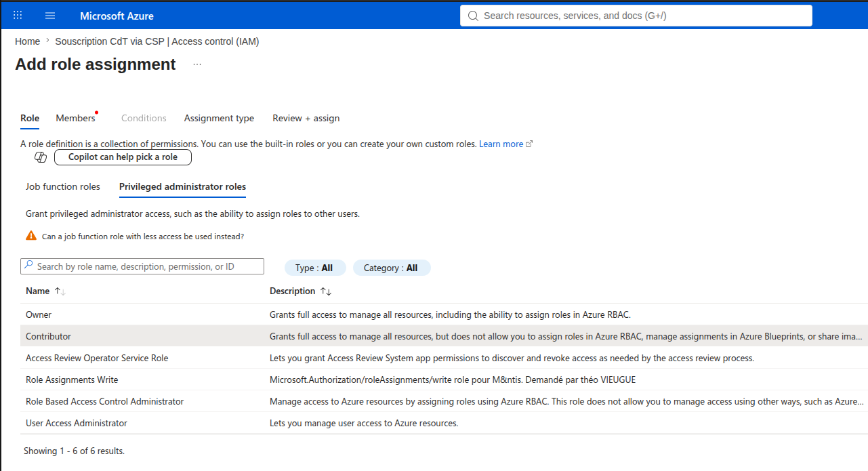Select Access Review Operator Service Role
Image resolution: width=868 pixels, height=471 pixels.
(x=444, y=358)
